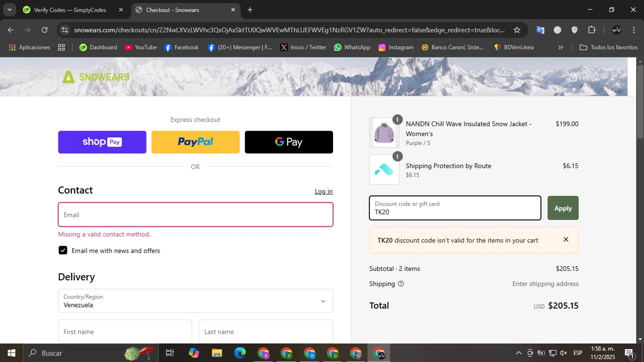
Task: Open the Chrome three-dot menu
Action: pos(634,30)
